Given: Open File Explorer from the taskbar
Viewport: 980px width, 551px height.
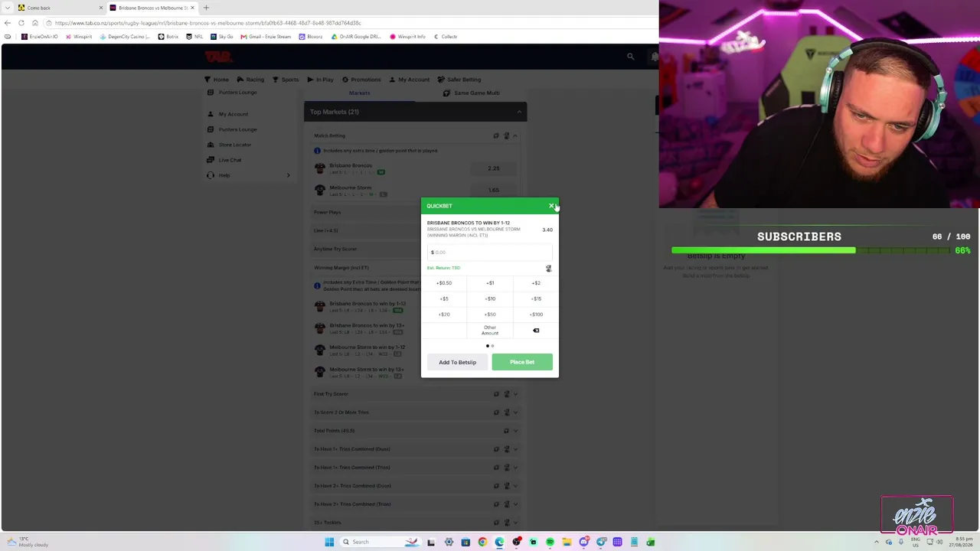Looking at the screenshot, I should pyautogui.click(x=567, y=542).
